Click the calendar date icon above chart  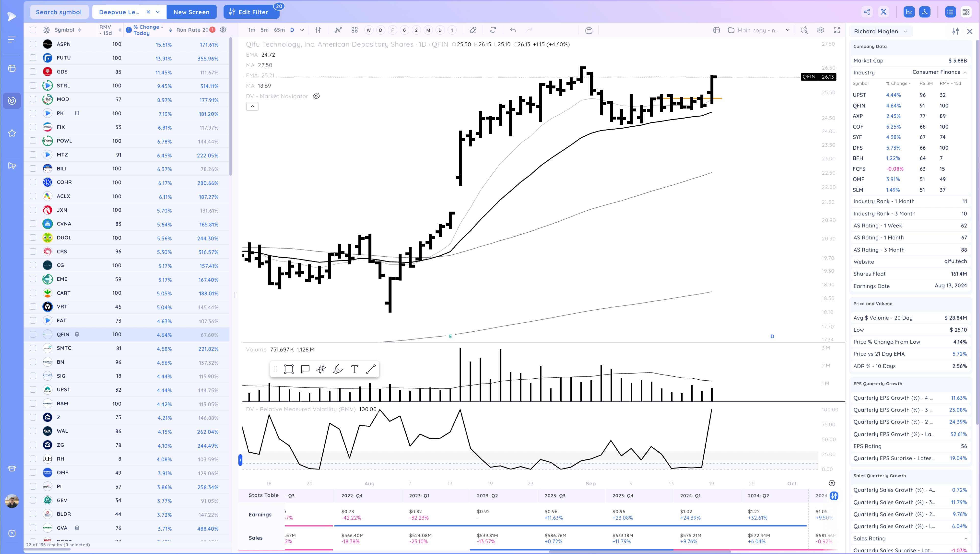pyautogui.click(x=589, y=30)
